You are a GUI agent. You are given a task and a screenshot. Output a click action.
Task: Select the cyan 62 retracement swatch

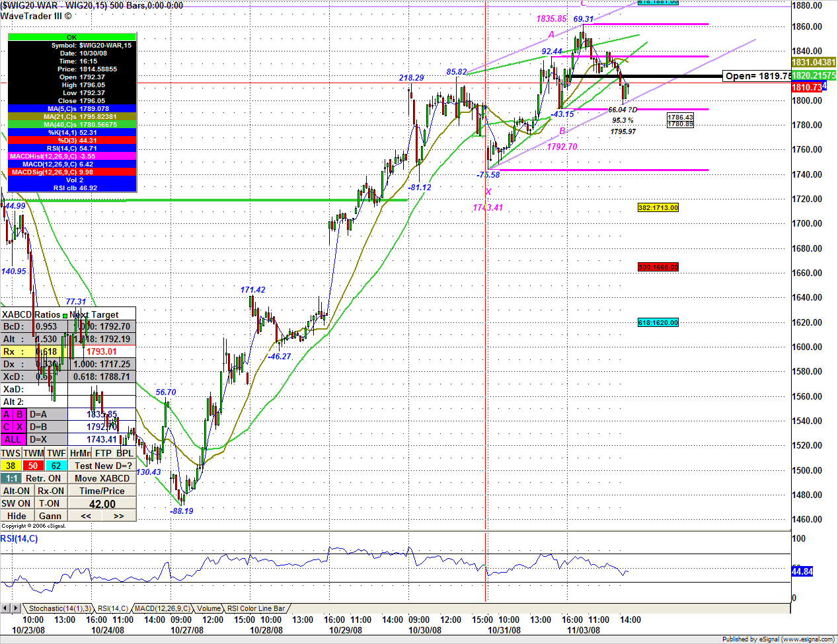[x=56, y=466]
